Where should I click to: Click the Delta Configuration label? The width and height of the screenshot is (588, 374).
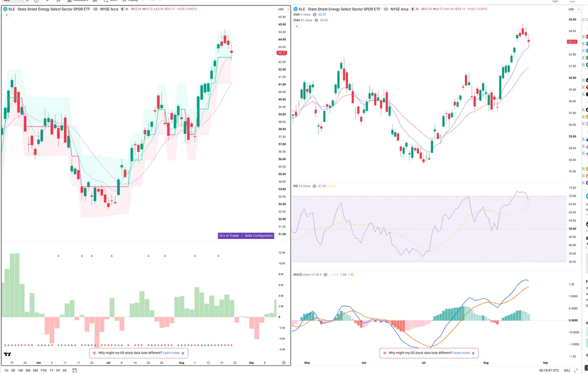[259, 235]
